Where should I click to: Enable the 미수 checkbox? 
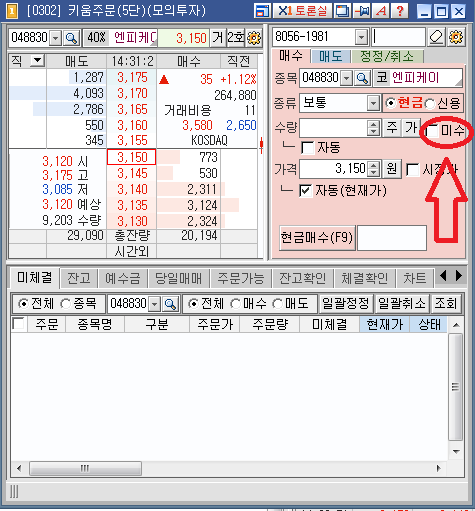[x=432, y=130]
